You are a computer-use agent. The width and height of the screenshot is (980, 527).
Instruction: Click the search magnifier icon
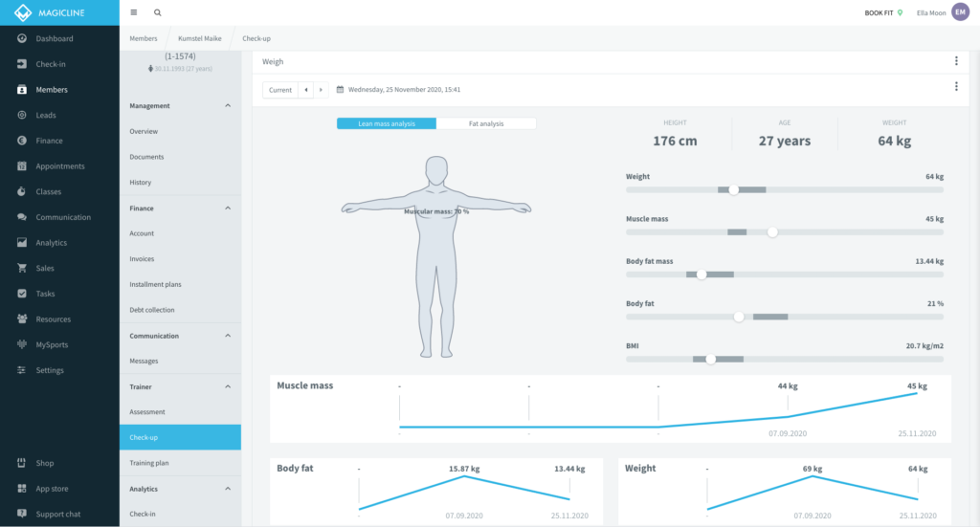tap(158, 12)
